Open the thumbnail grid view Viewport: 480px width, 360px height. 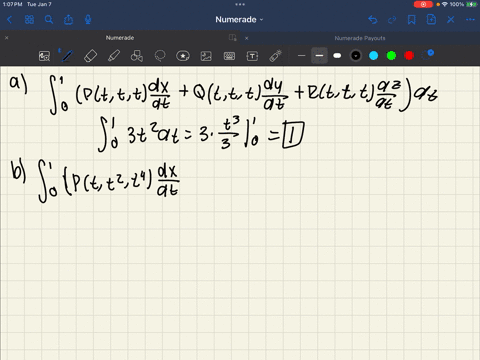click(29, 20)
